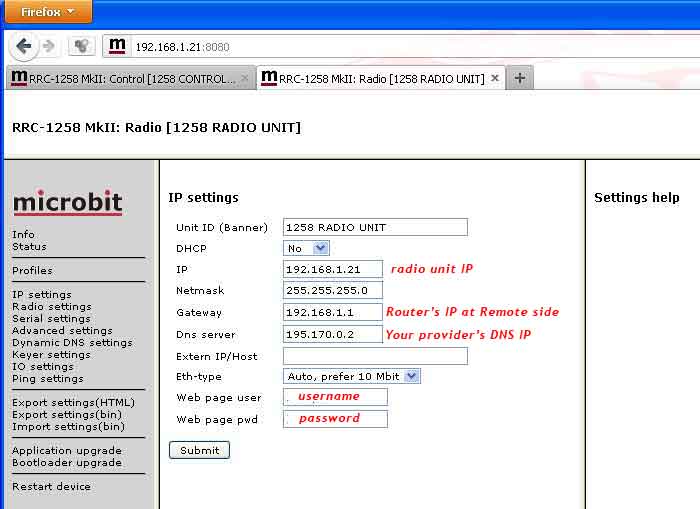Go back with the browser back arrow
Image resolution: width=700 pixels, height=509 pixels.
23,46
